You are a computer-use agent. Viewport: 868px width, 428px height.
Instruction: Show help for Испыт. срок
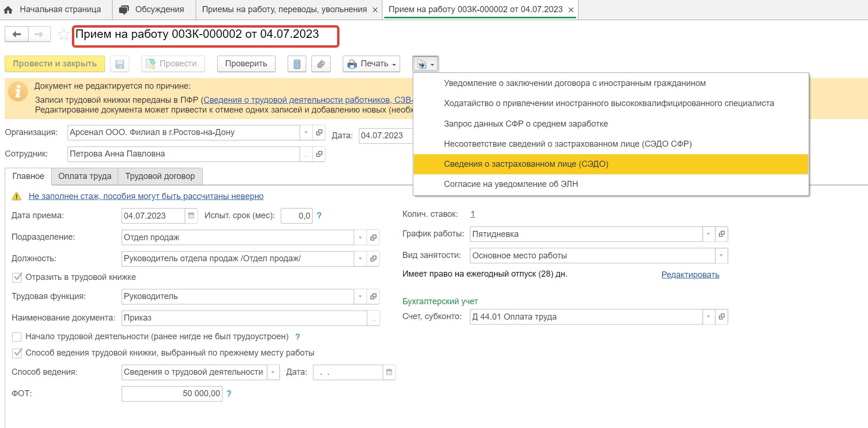coord(319,216)
